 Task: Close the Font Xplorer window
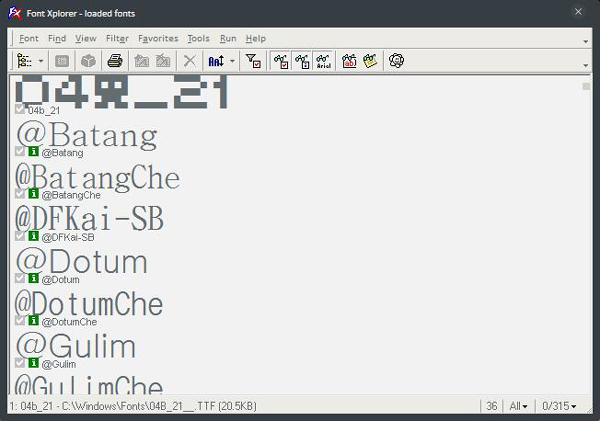click(578, 12)
